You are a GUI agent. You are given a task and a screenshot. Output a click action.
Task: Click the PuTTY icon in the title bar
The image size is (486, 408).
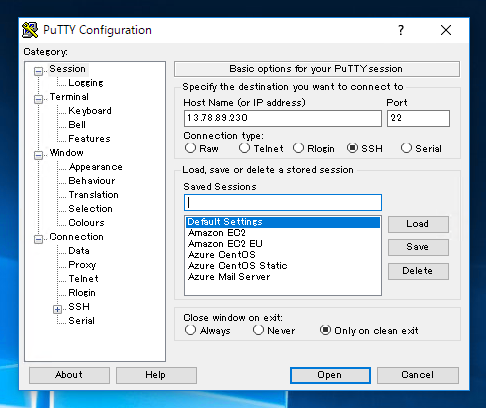(x=30, y=30)
